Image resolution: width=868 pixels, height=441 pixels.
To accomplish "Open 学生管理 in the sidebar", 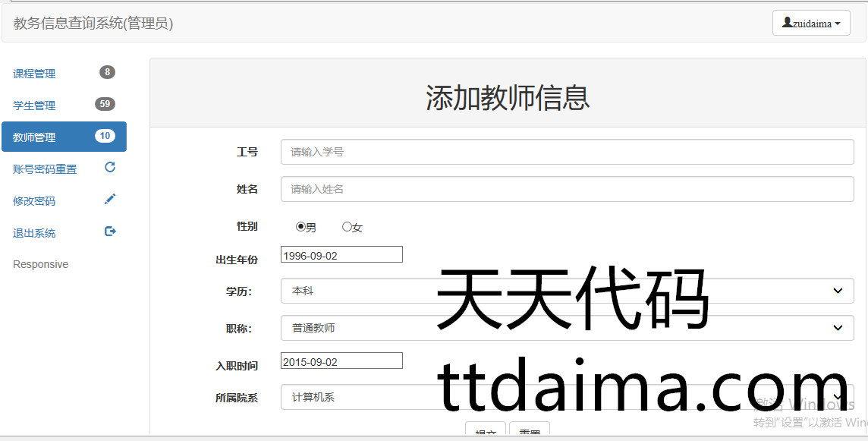I will click(x=34, y=106).
